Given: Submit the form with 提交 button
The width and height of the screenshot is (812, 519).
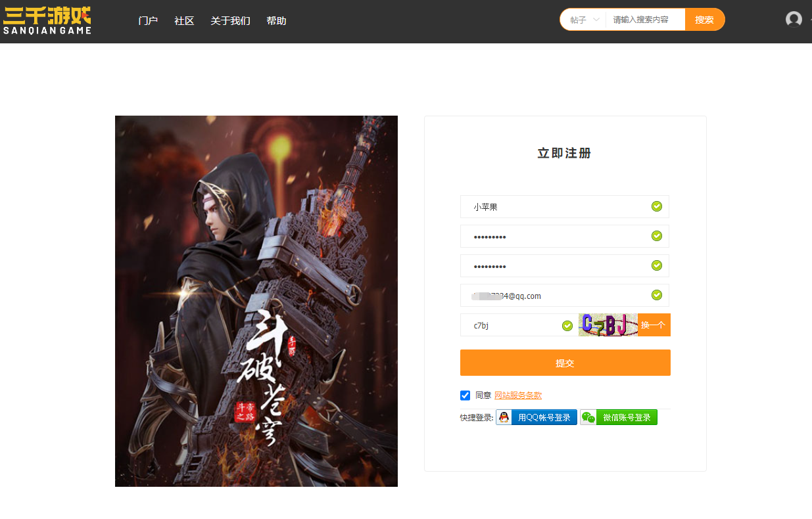Looking at the screenshot, I should point(565,363).
